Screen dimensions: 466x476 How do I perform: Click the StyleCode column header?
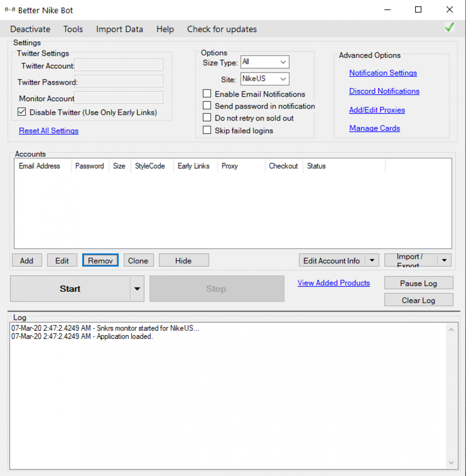pyautogui.click(x=152, y=166)
